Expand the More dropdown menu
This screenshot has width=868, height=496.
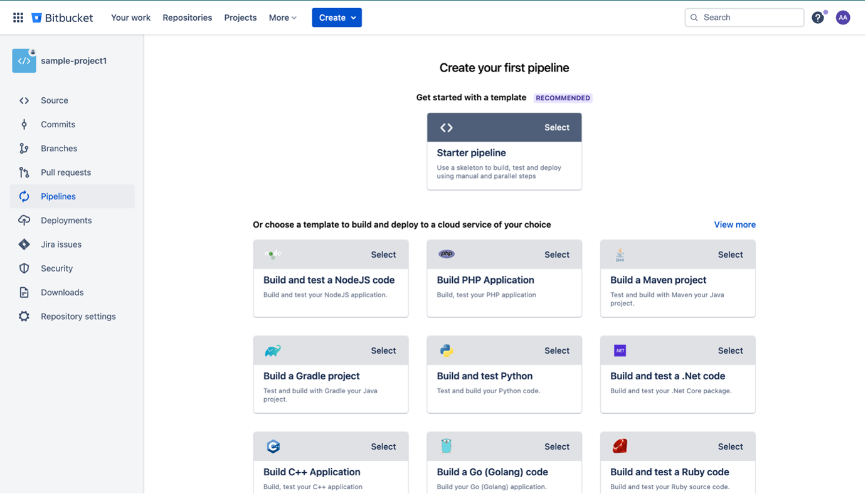(x=282, y=18)
